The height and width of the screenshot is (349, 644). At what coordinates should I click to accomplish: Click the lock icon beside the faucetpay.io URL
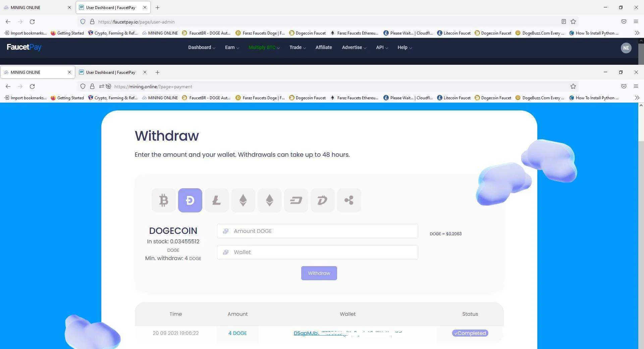tap(92, 22)
